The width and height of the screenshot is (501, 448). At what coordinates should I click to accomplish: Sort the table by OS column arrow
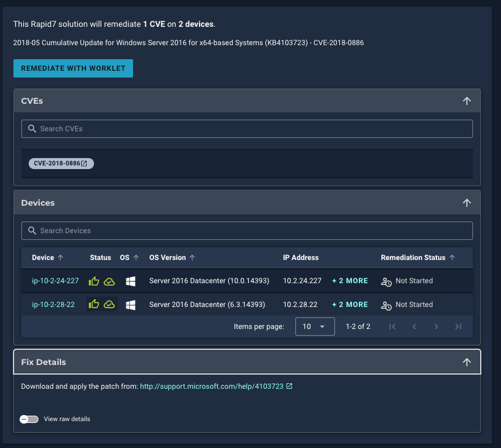coord(136,258)
